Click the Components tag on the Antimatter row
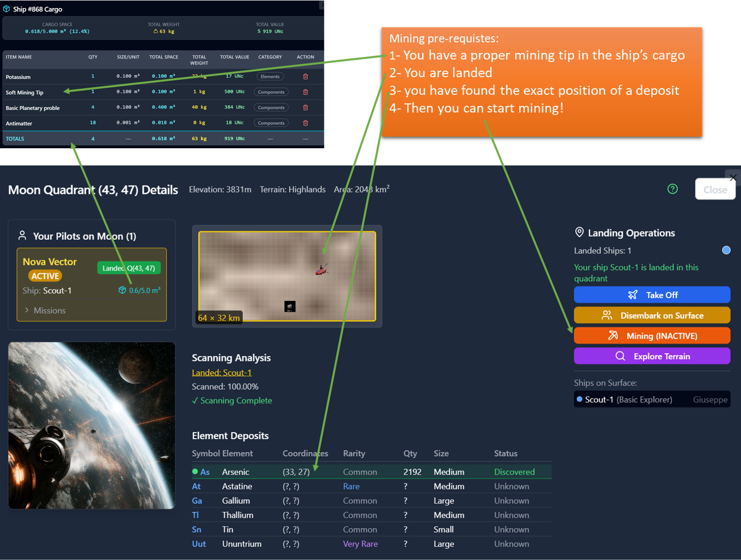Screen dimensions: 741x560 [x=271, y=122]
